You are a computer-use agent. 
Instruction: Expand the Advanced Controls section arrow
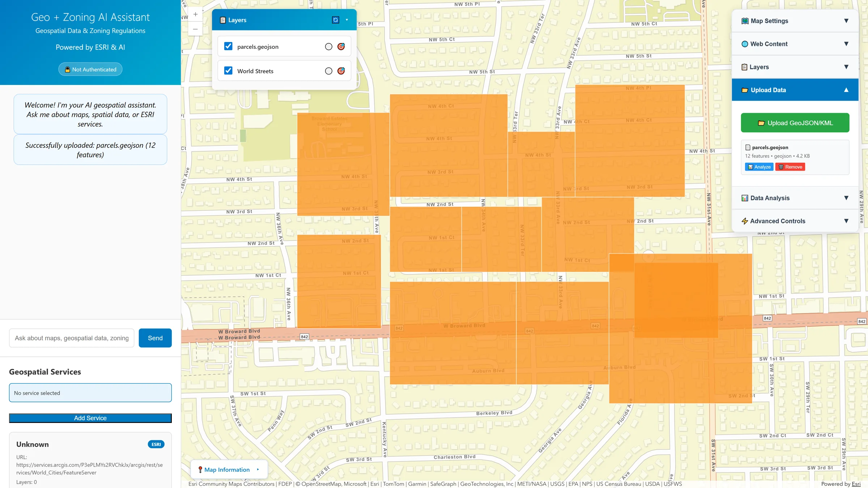click(x=846, y=221)
